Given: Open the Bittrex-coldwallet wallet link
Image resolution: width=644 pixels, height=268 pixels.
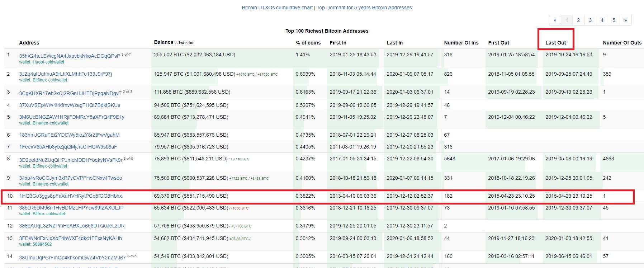Looking at the screenshot, I should [42, 214].
